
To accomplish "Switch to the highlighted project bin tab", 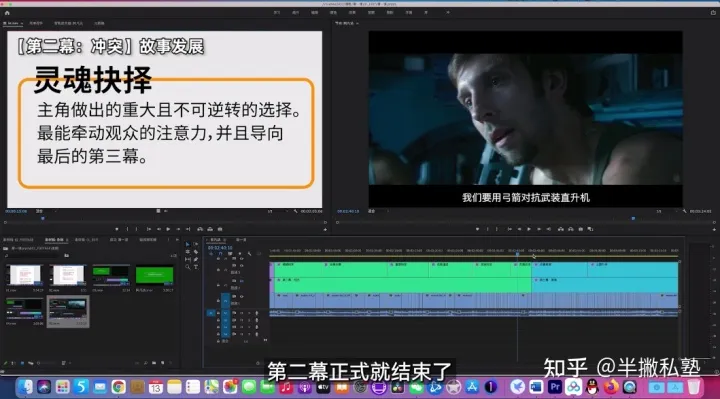I will pyautogui.click(x=55, y=240).
